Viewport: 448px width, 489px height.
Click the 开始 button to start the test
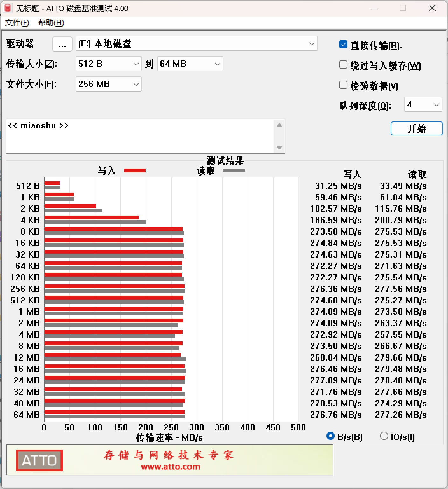pyautogui.click(x=416, y=128)
